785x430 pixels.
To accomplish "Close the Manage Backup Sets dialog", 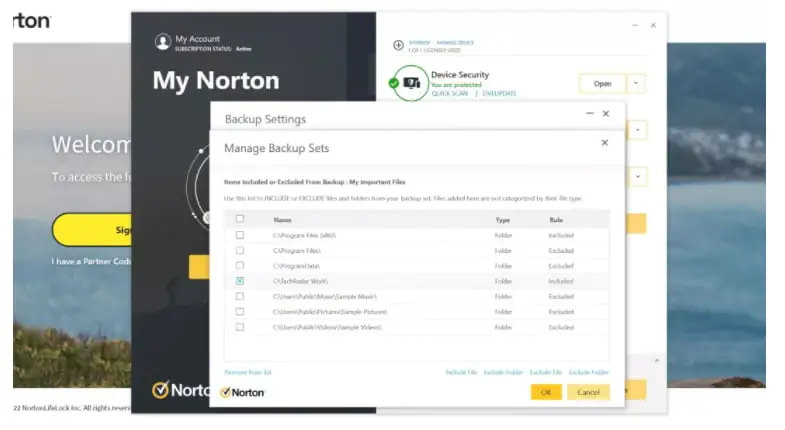I will click(x=604, y=143).
